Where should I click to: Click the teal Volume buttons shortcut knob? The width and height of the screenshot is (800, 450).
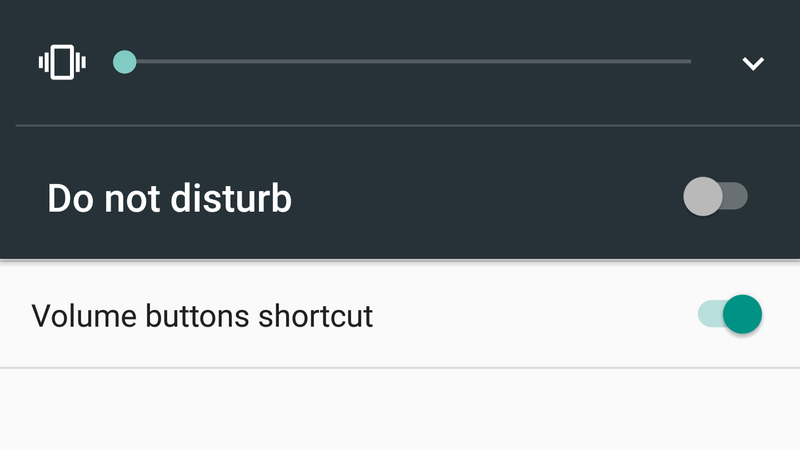(x=742, y=314)
